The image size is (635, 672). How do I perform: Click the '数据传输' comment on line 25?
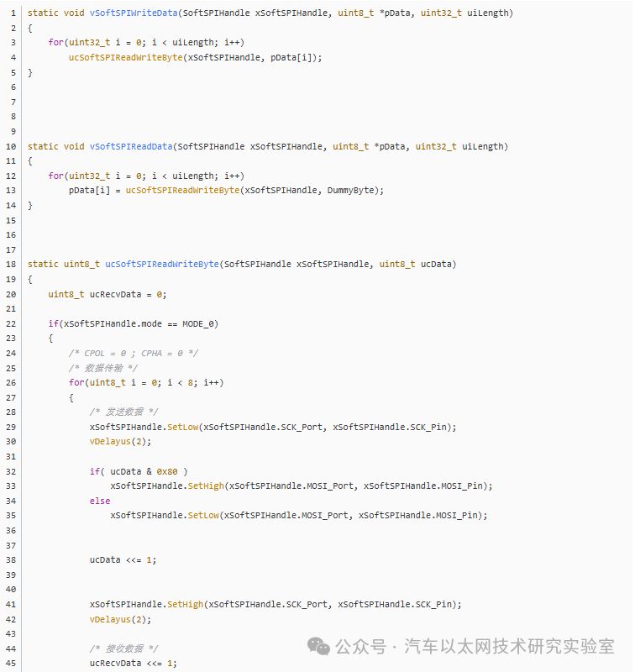pyautogui.click(x=104, y=368)
